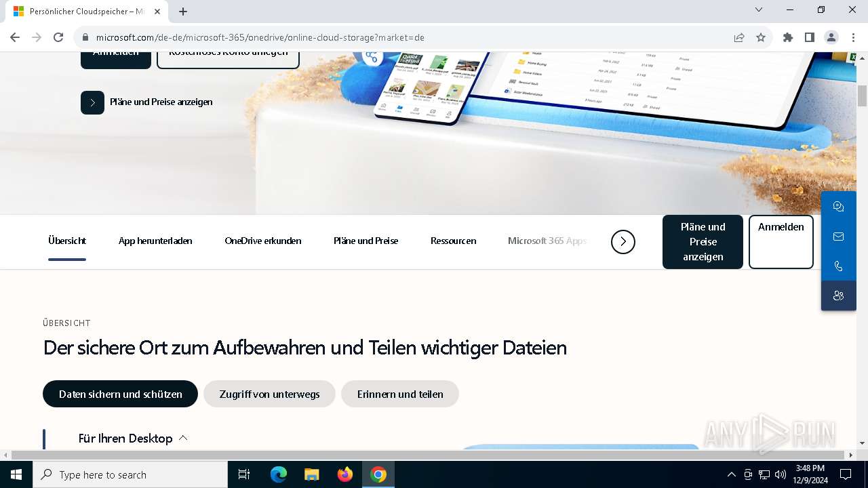Click the address bar URL field
The width and height of the screenshot is (868, 488).
tap(407, 37)
